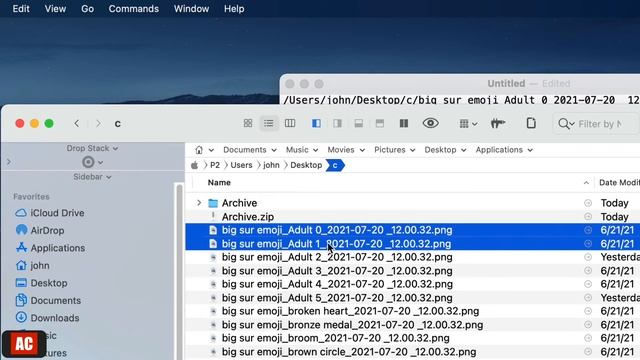The height and width of the screenshot is (360, 640).
Task: Select big sur emoji_broom png file
Action: 413,338
